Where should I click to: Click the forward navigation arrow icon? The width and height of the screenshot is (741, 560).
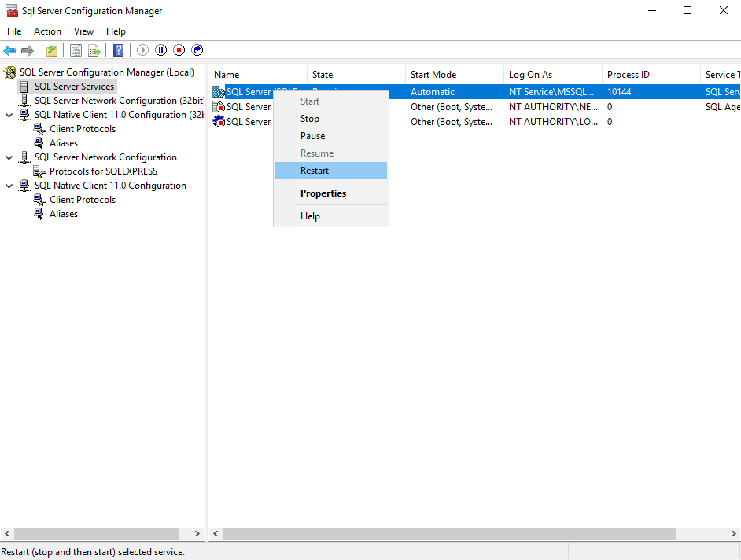coord(28,50)
